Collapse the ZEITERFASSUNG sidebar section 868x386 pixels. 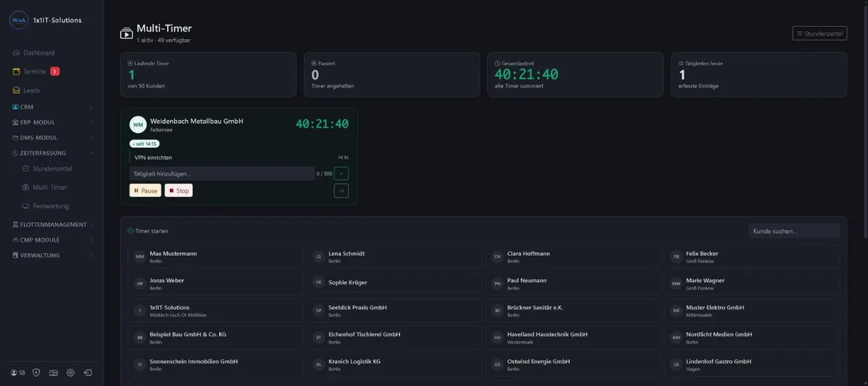coord(52,153)
